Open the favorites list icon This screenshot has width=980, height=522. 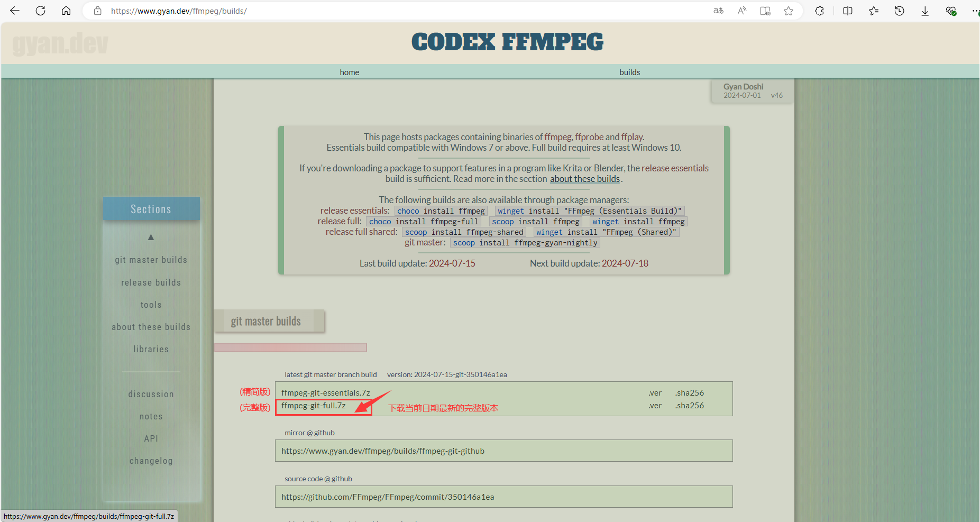tap(874, 11)
